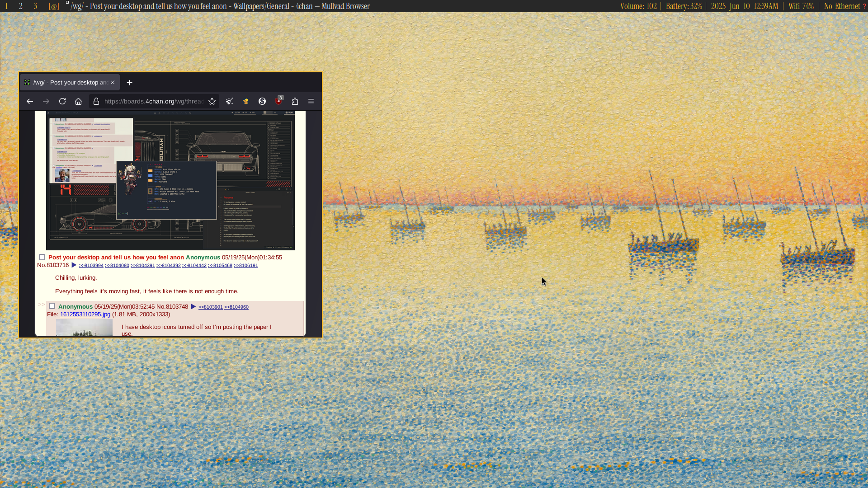Viewport: 868px width, 488px height.
Task: Follow the reply link >>8104960
Action: click(x=236, y=307)
